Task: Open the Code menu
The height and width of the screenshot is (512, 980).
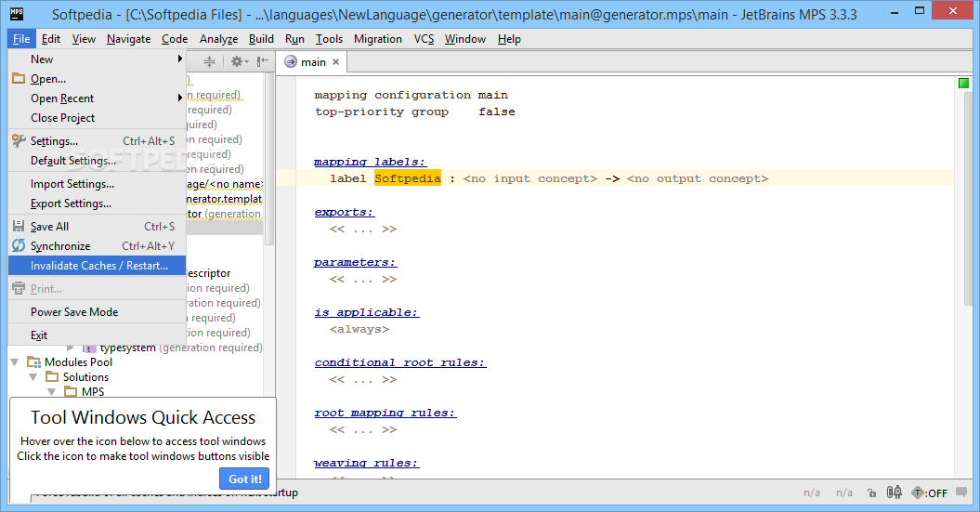Action: [x=175, y=39]
